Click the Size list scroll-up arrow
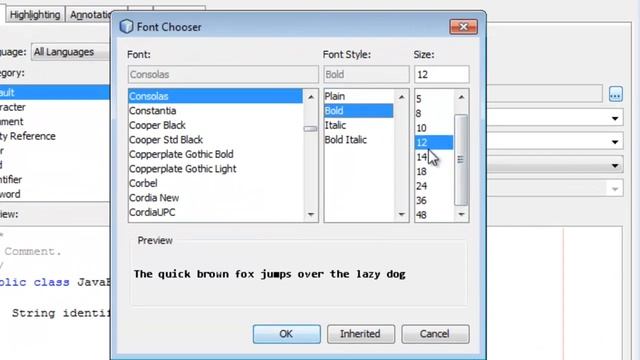The height and width of the screenshot is (360, 640). (x=461, y=97)
